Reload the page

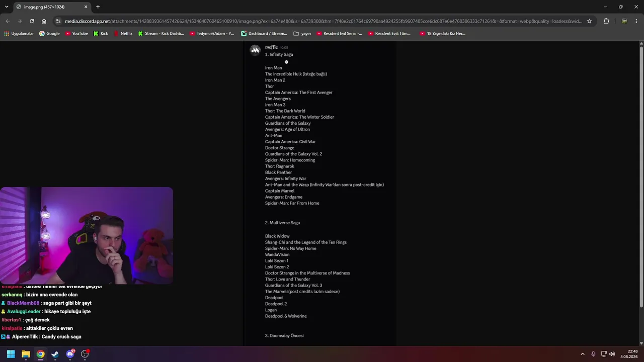coord(32,21)
